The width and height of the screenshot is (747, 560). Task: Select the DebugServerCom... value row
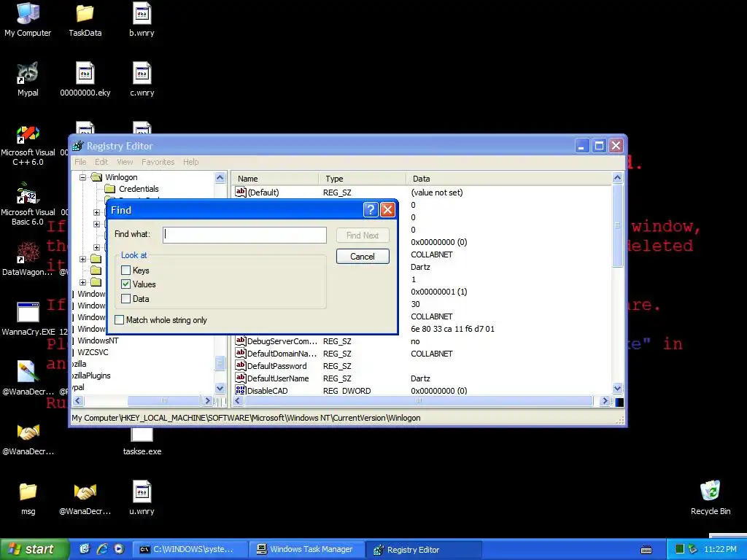click(422, 341)
